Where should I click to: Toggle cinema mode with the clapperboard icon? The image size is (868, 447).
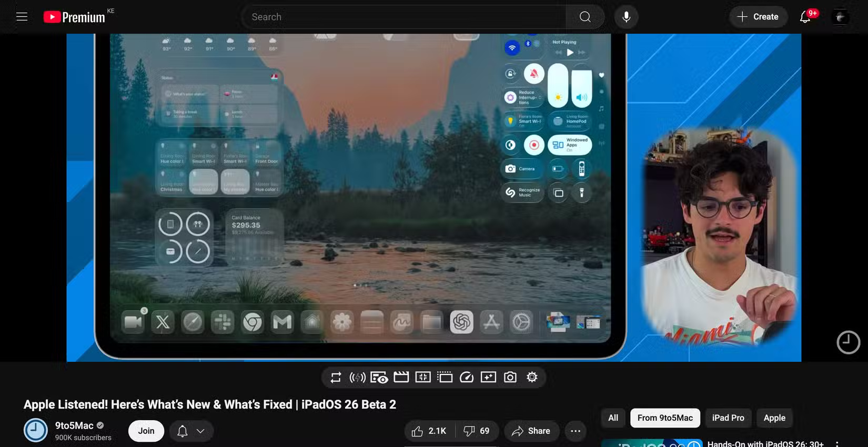pyautogui.click(x=401, y=377)
